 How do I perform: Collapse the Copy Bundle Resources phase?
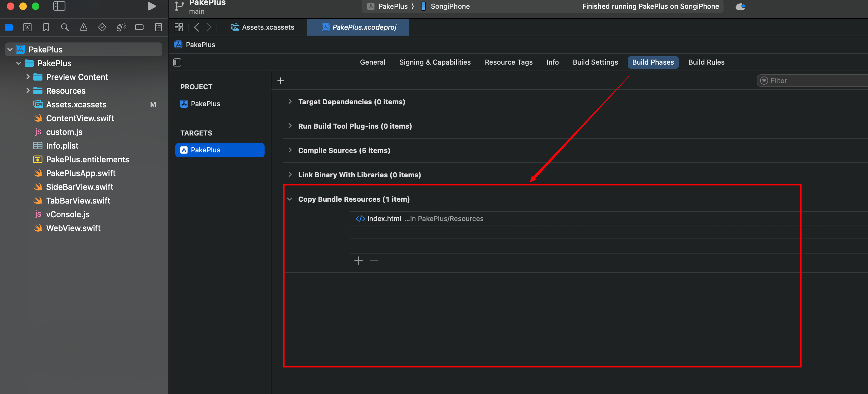[290, 199]
